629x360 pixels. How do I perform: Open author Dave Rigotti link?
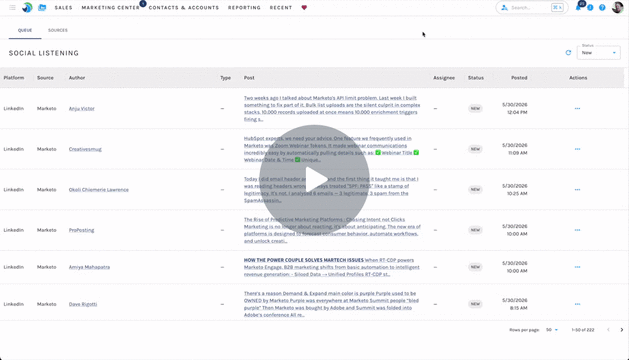click(x=83, y=304)
